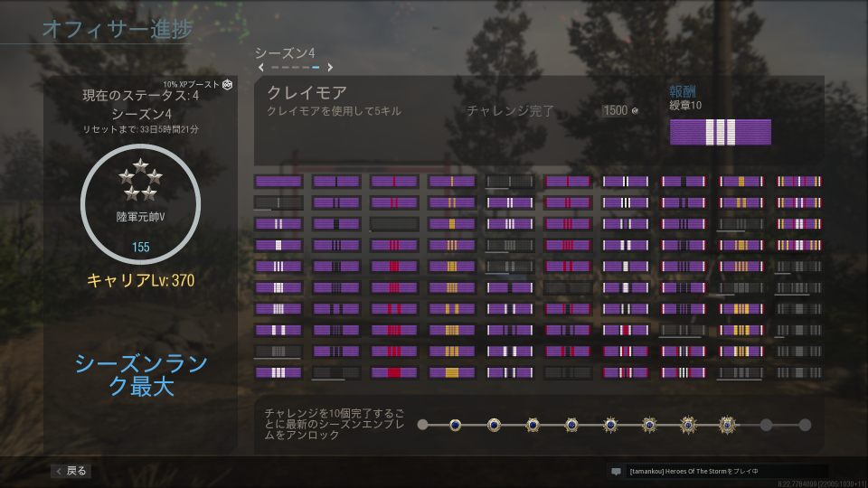The width and height of the screenshot is (868, 488).
Task: Open the chat speech bubble icon
Action: point(616,472)
